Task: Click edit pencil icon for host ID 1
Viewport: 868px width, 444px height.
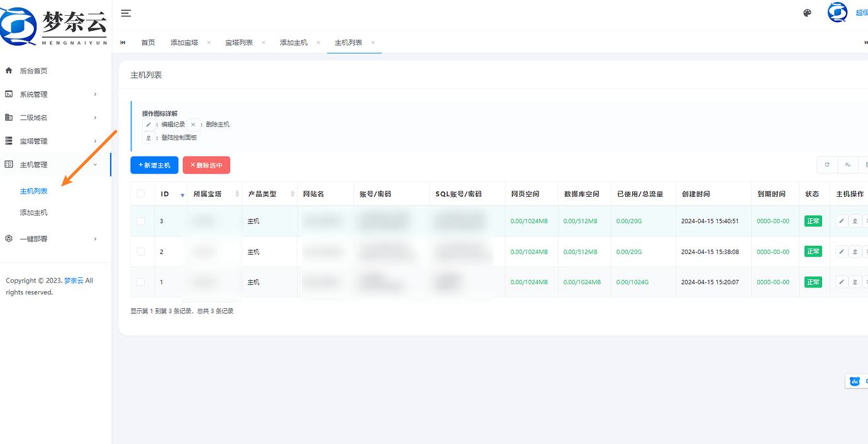Action: pyautogui.click(x=842, y=282)
